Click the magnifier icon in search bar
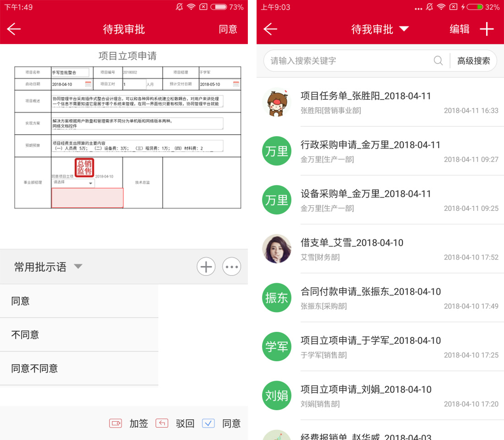The width and height of the screenshot is (504, 440). [438, 60]
